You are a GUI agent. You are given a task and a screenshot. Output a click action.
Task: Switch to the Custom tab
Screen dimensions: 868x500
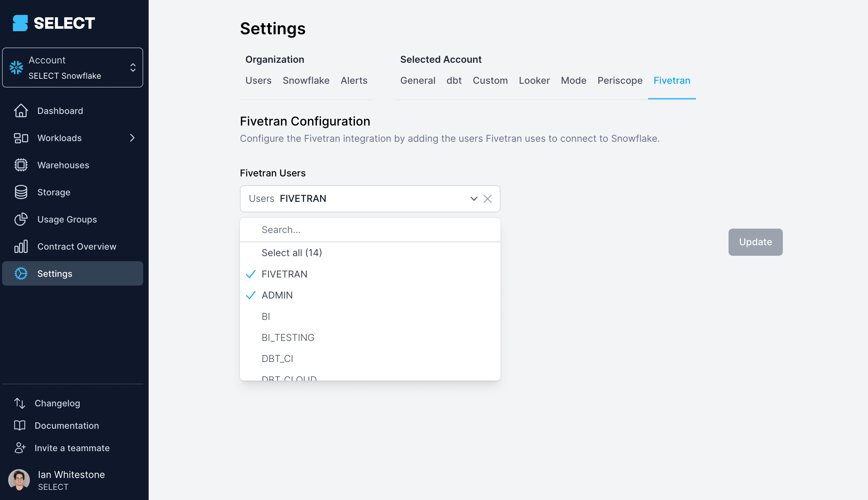pos(490,80)
